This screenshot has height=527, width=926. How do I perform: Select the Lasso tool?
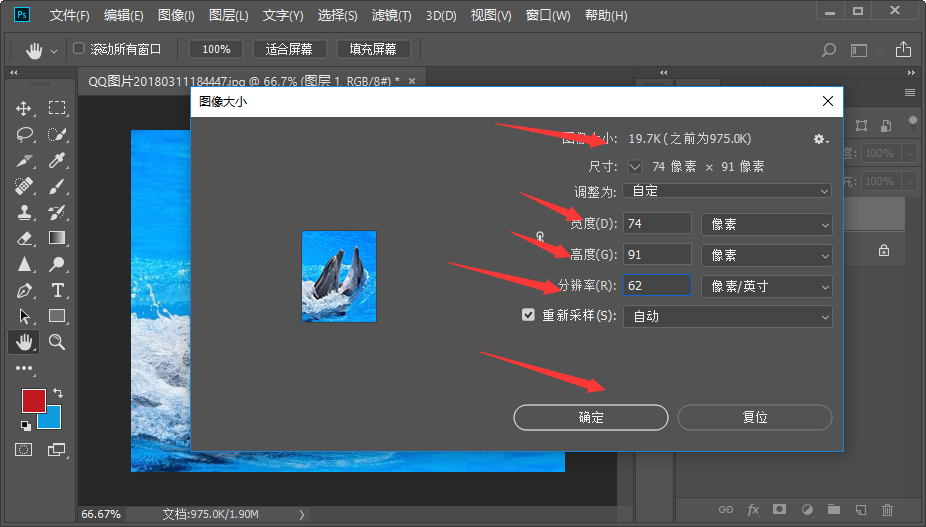point(24,134)
